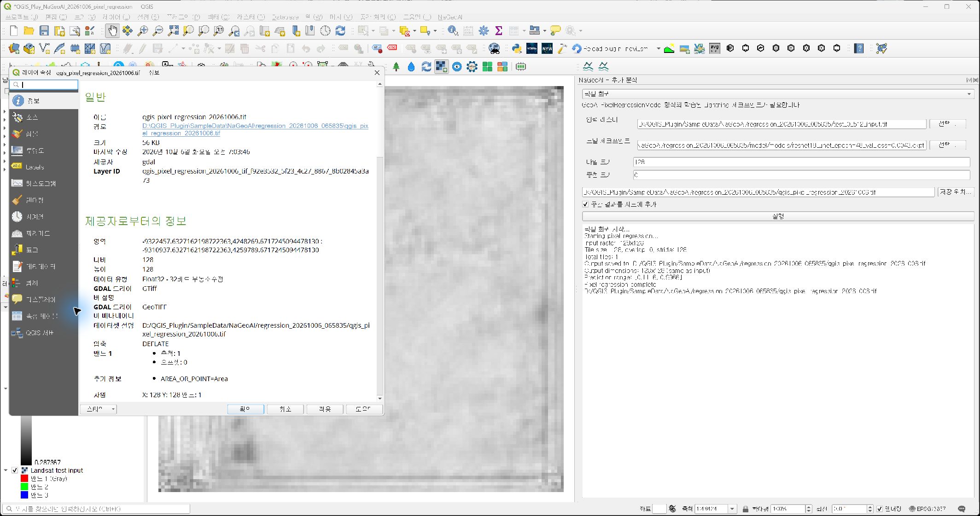The height and width of the screenshot is (516, 980).
Task: Select the Pan Map hand tool
Action: (112, 31)
